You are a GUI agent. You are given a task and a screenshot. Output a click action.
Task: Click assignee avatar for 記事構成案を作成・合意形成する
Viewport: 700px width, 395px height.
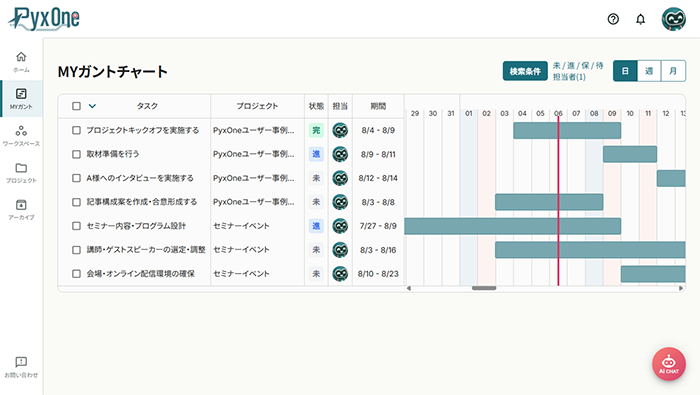coord(340,202)
